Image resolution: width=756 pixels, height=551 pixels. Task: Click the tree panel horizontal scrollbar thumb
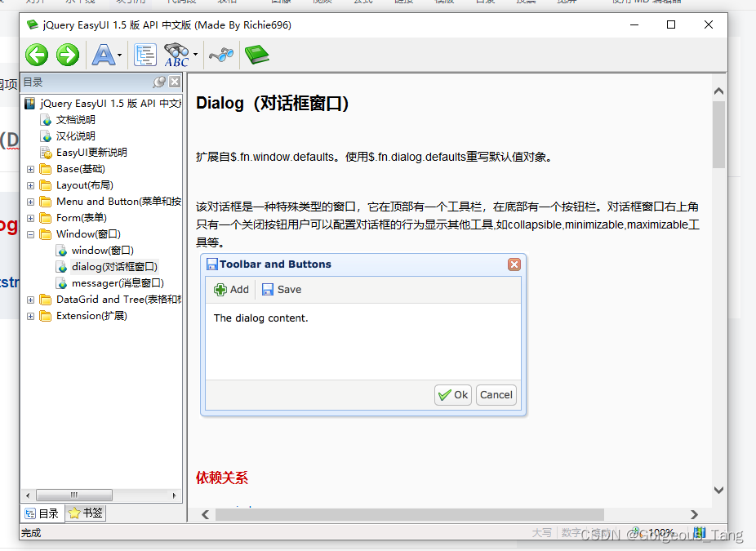[74, 495]
